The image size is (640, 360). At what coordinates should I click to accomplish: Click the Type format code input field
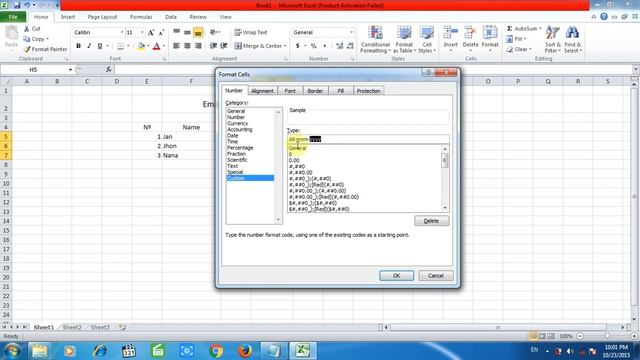pyautogui.click(x=368, y=139)
